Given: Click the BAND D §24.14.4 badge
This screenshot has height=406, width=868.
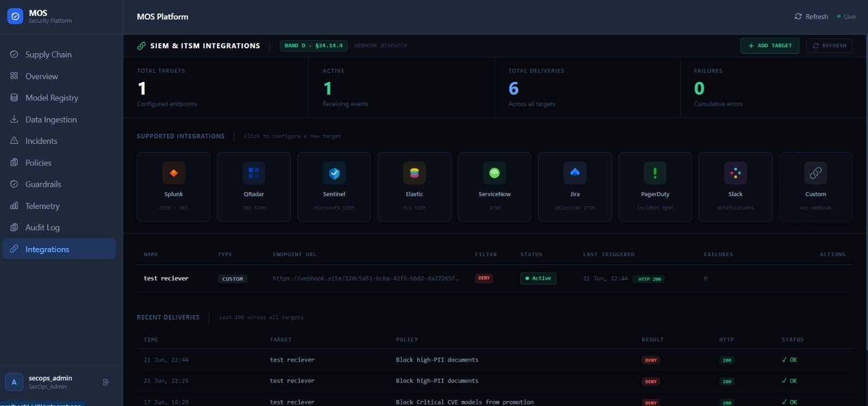Looking at the screenshot, I should [314, 46].
